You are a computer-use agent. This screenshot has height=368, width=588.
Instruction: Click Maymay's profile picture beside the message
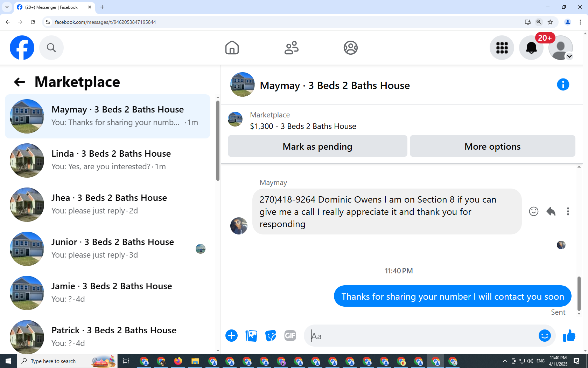point(239,226)
